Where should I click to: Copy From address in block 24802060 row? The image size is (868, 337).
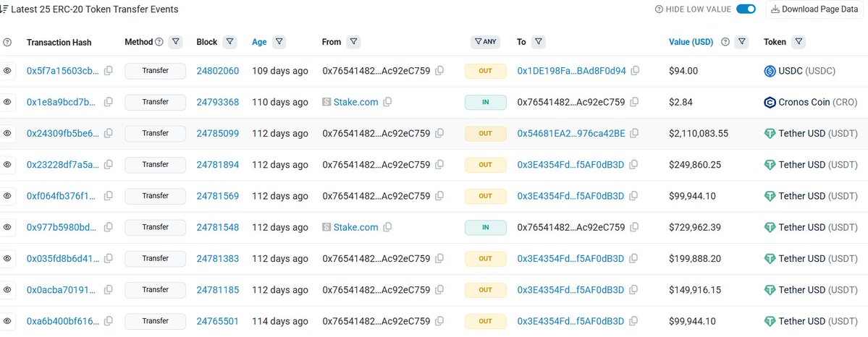click(x=439, y=71)
